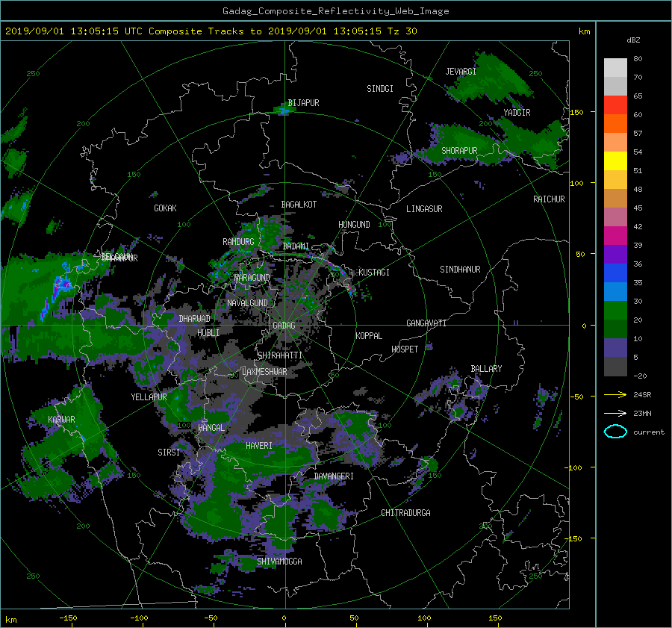Screen dimensions: 672x628
Task: Select the orange 57–60 dBZ swatch
Action: [x=615, y=123]
